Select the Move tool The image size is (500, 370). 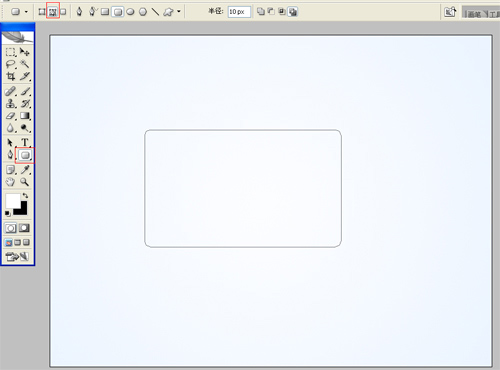[x=24, y=52]
